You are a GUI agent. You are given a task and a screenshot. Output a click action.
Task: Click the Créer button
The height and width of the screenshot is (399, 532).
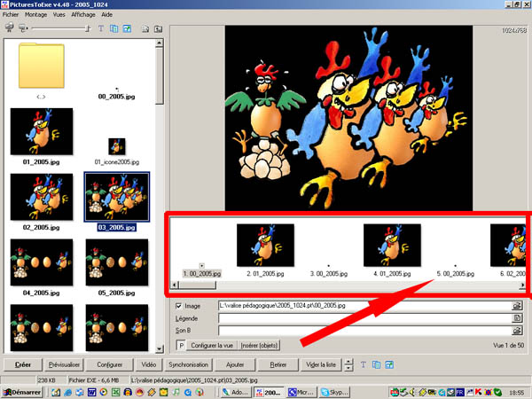tap(23, 364)
